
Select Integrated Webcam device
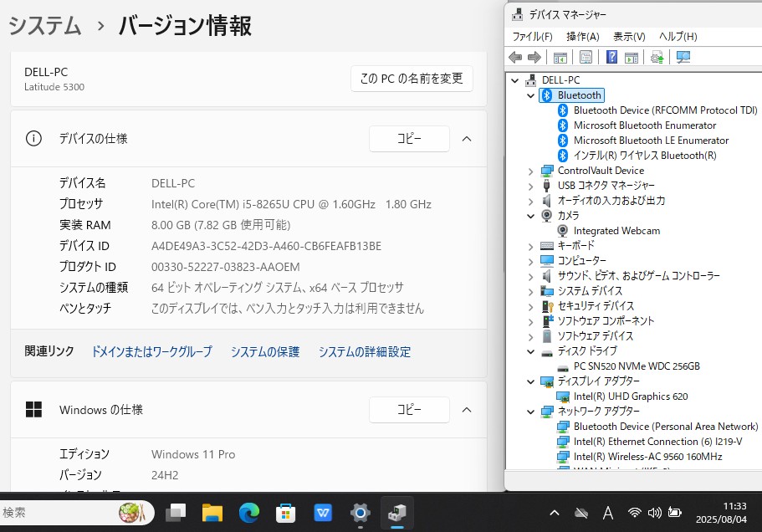pos(616,231)
